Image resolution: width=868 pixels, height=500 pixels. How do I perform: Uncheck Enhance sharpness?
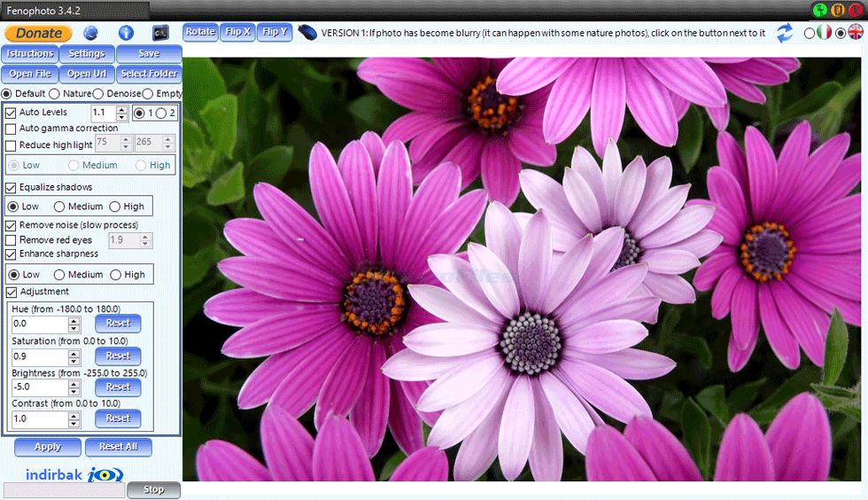point(11,254)
